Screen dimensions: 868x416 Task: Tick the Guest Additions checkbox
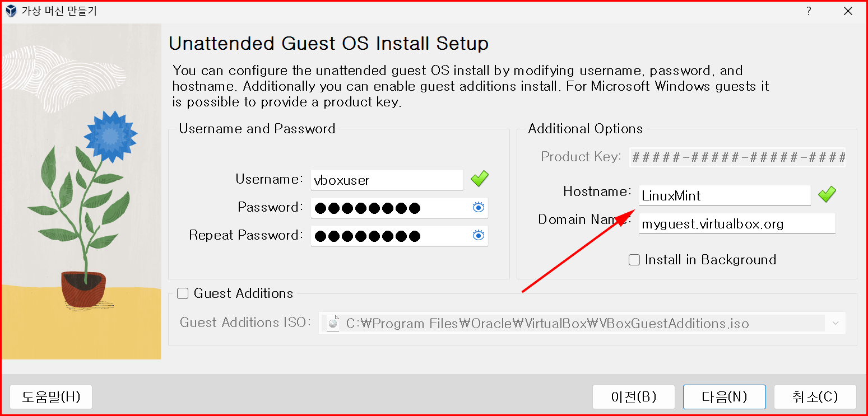[x=183, y=293]
